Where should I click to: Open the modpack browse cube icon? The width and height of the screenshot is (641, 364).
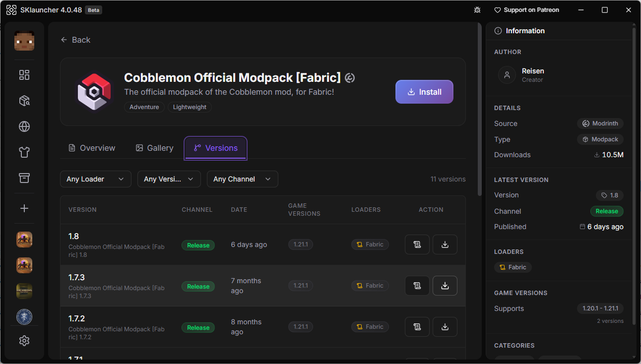tap(24, 101)
